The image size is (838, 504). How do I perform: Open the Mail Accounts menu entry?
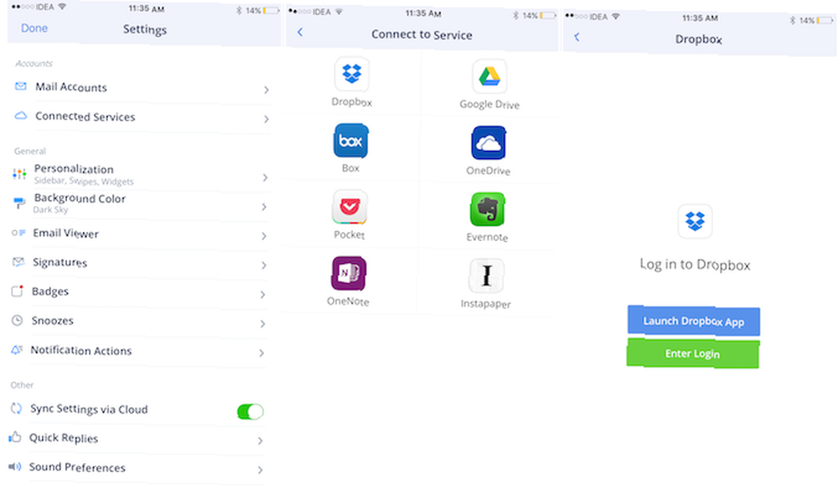140,88
